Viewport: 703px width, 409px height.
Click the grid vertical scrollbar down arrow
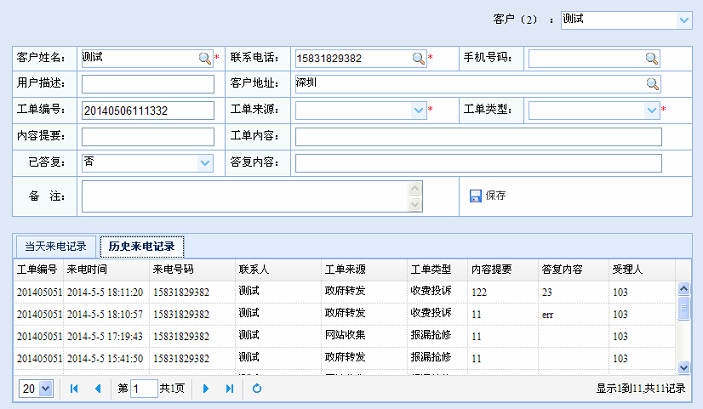coord(684,367)
